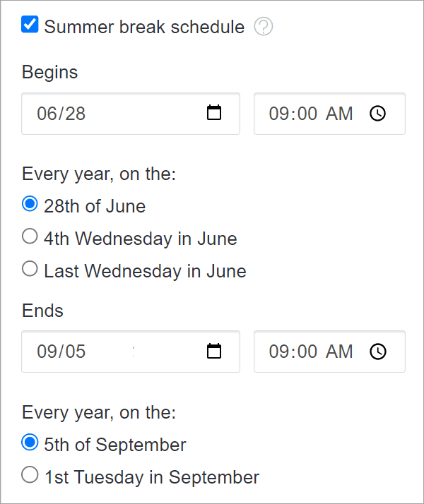Click the AM portion of Begins time

pos(339,114)
